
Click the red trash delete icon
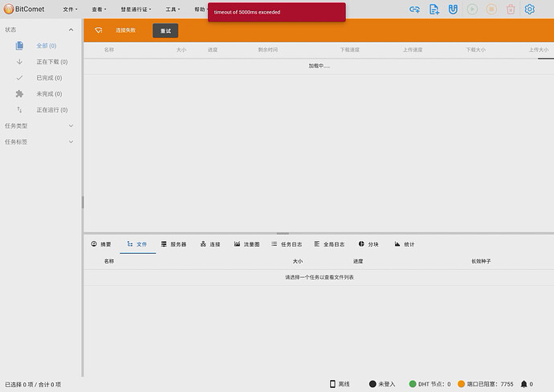pyautogui.click(x=510, y=10)
